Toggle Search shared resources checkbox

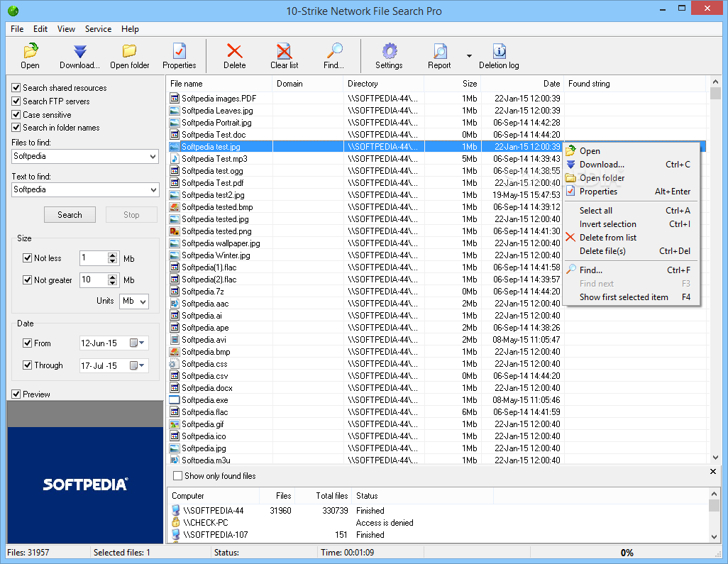tap(16, 88)
